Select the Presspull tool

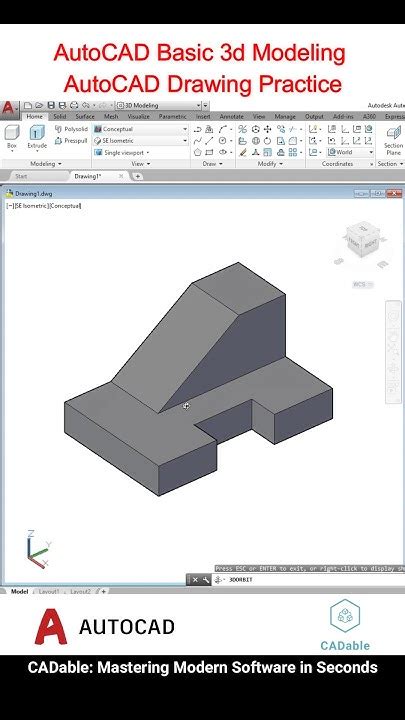pos(71,141)
